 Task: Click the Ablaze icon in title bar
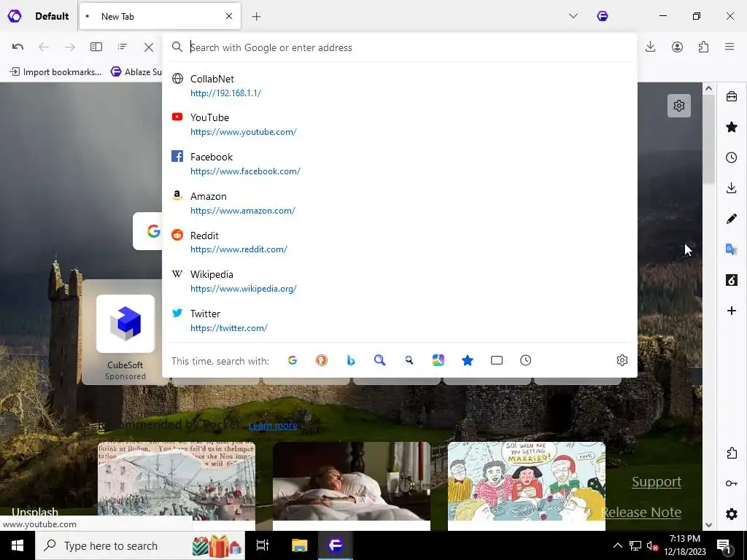pyautogui.click(x=603, y=16)
